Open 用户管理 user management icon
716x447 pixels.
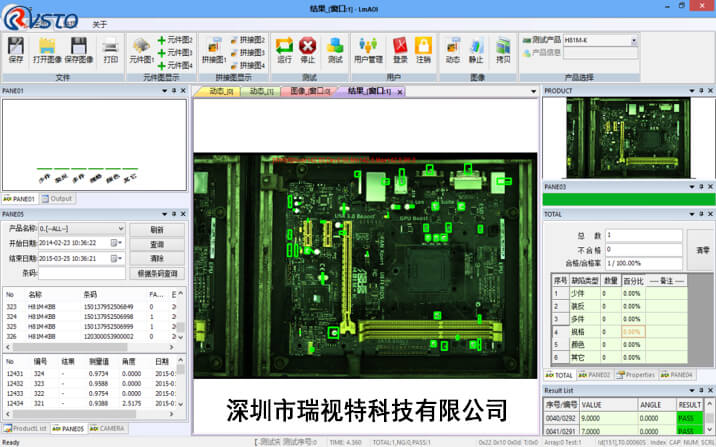[368, 49]
